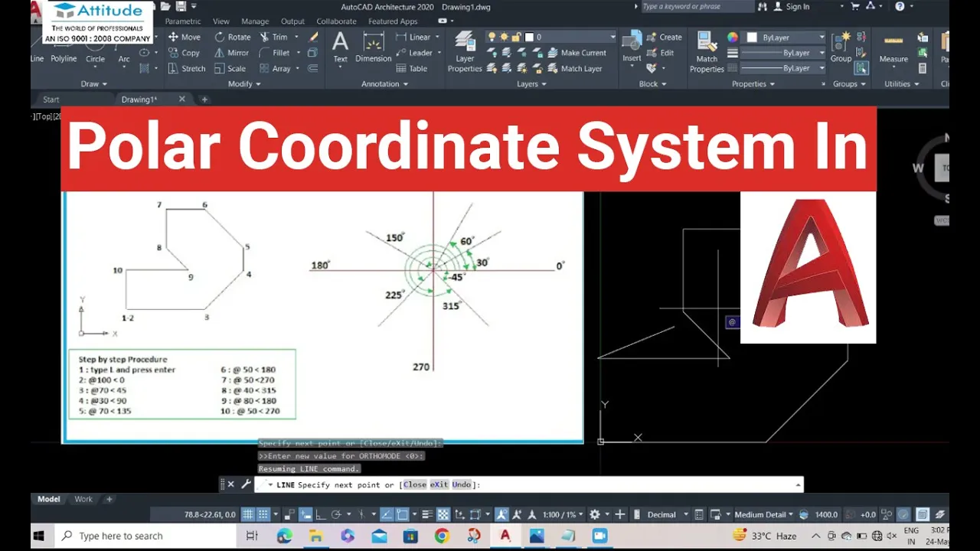Click Match Layer button
The image size is (980, 551).
tap(574, 68)
